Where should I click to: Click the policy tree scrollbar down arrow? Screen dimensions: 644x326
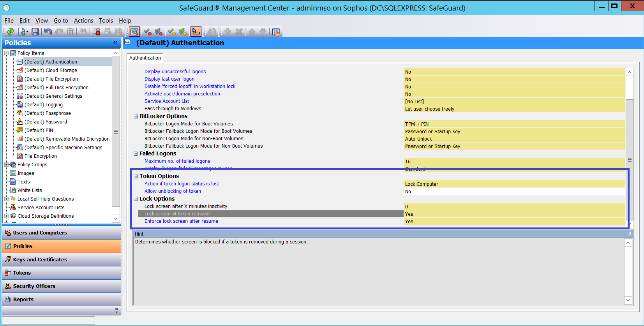[x=116, y=219]
